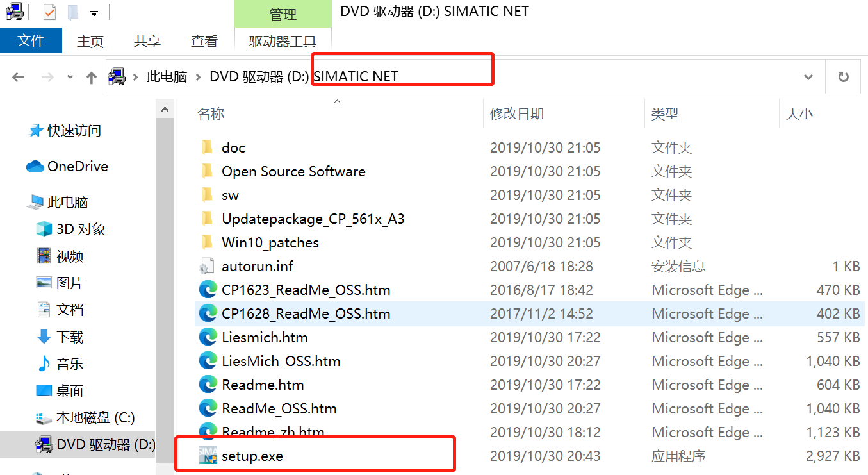Click the Win10_patches folder name
The height and width of the screenshot is (475, 868).
click(x=270, y=243)
